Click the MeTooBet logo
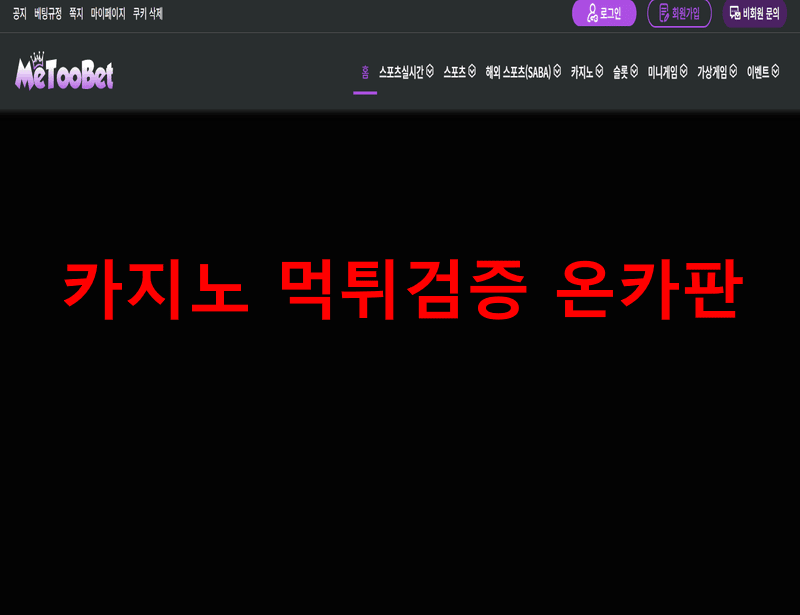This screenshot has width=800, height=615. coord(64,71)
